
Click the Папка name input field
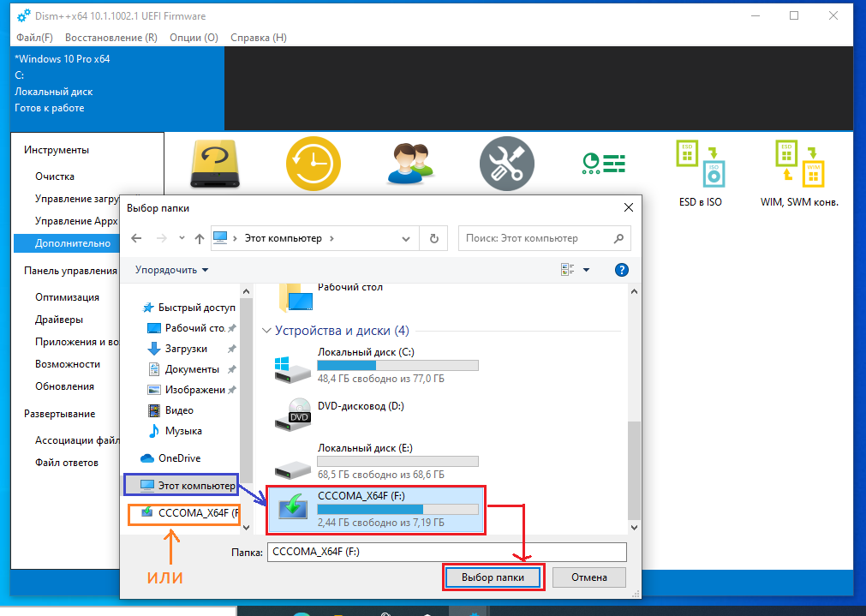tap(447, 552)
